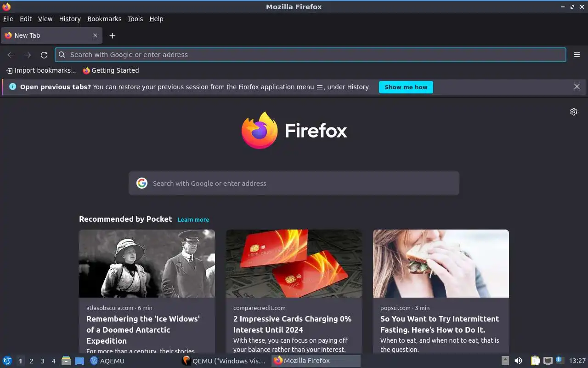Open the personalize New Tab gear icon

click(574, 112)
